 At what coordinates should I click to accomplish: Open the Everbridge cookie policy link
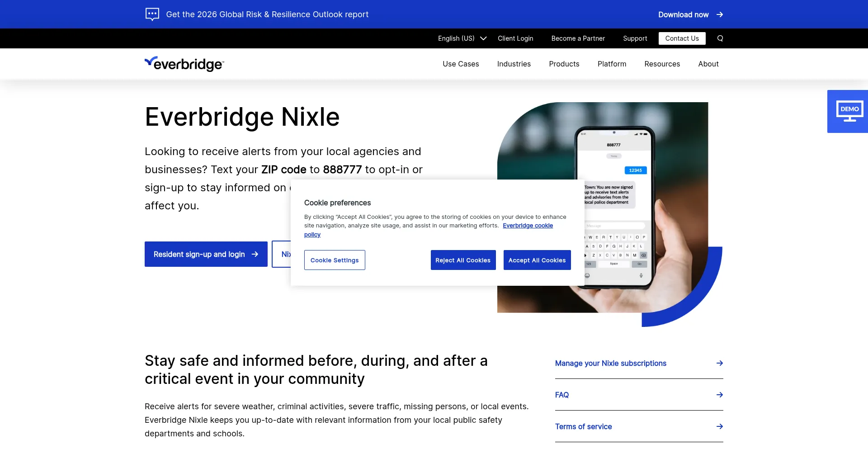(528, 226)
